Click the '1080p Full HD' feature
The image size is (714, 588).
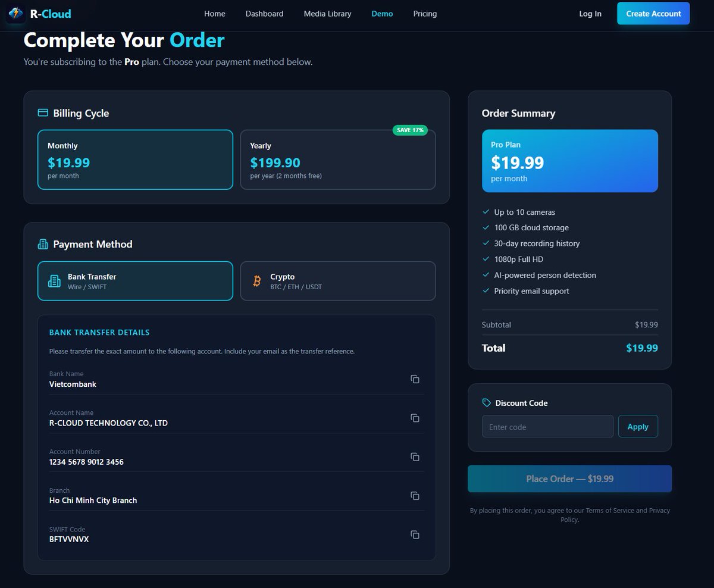click(518, 259)
